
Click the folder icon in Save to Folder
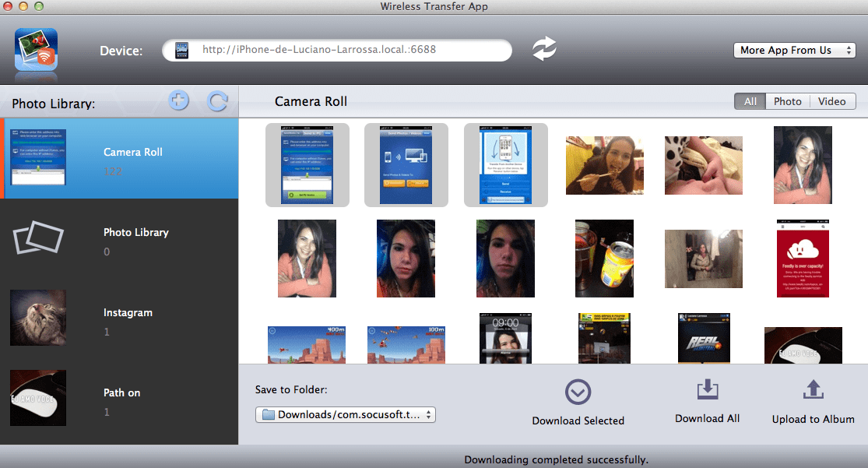(269, 415)
